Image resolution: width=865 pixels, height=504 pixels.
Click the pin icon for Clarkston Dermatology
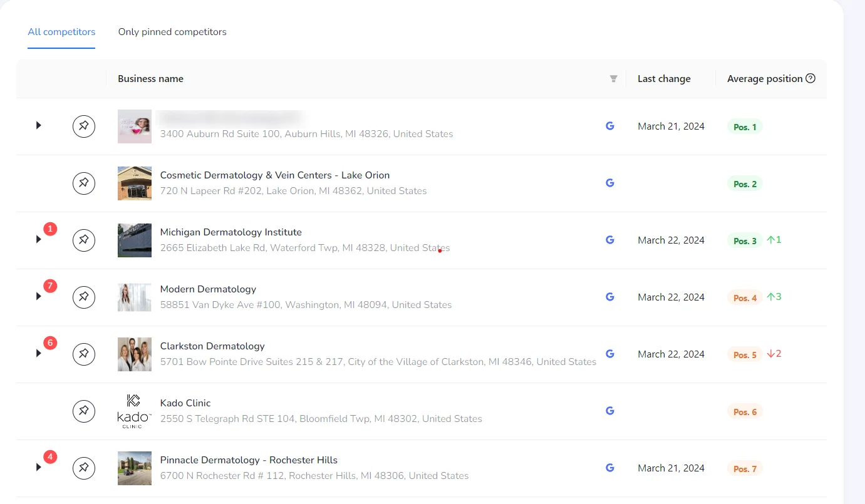tap(84, 354)
